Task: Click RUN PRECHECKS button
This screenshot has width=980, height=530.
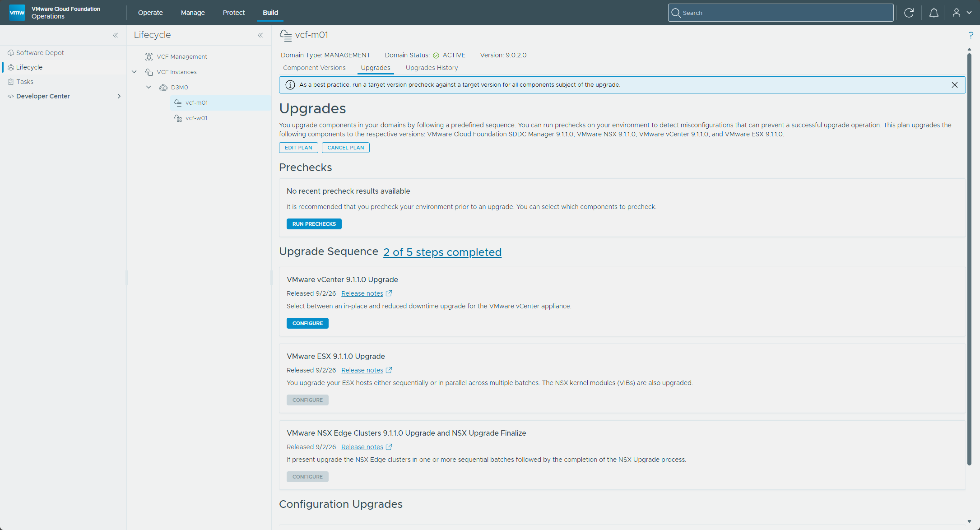Action: coord(314,224)
